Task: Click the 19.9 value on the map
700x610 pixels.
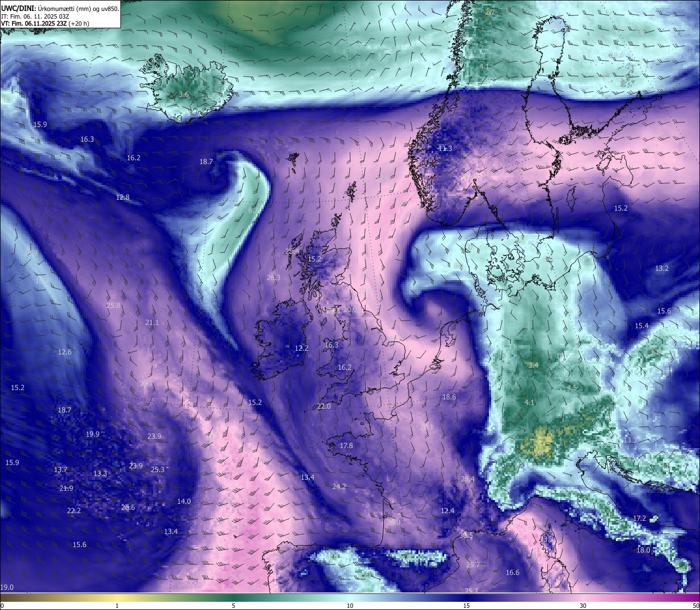Action: (92, 434)
